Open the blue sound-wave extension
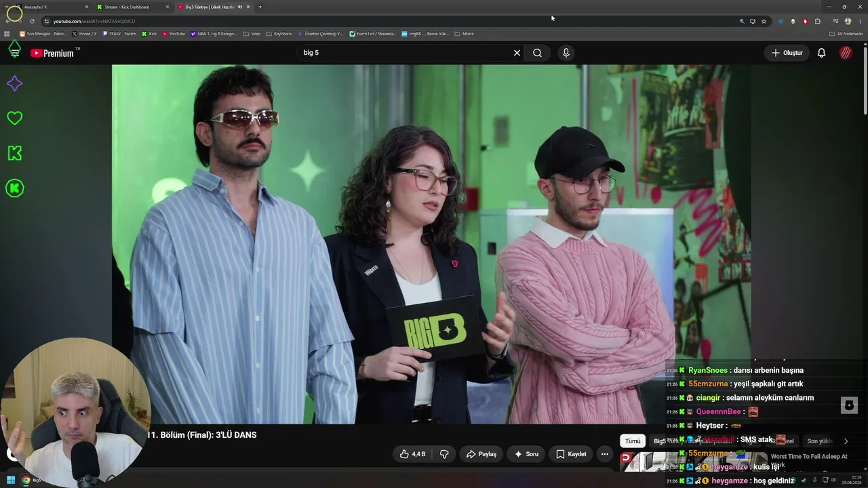This screenshot has height=488, width=868. coord(781,21)
